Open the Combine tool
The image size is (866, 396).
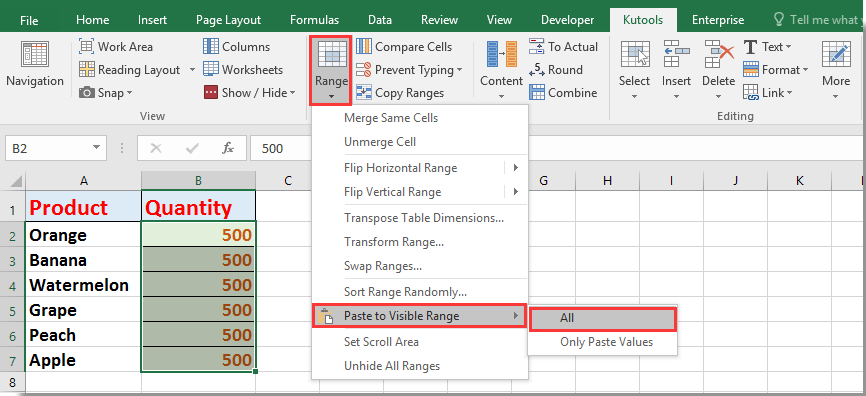pyautogui.click(x=563, y=93)
